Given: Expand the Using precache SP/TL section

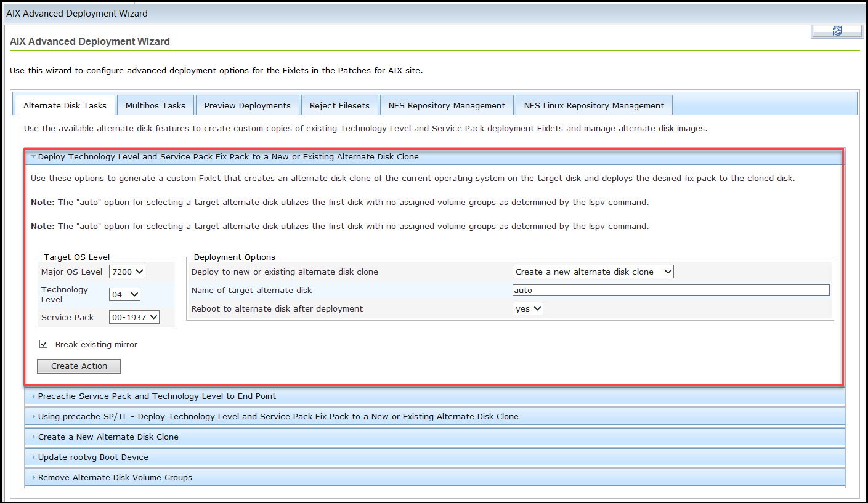Looking at the screenshot, I should pyautogui.click(x=435, y=417).
